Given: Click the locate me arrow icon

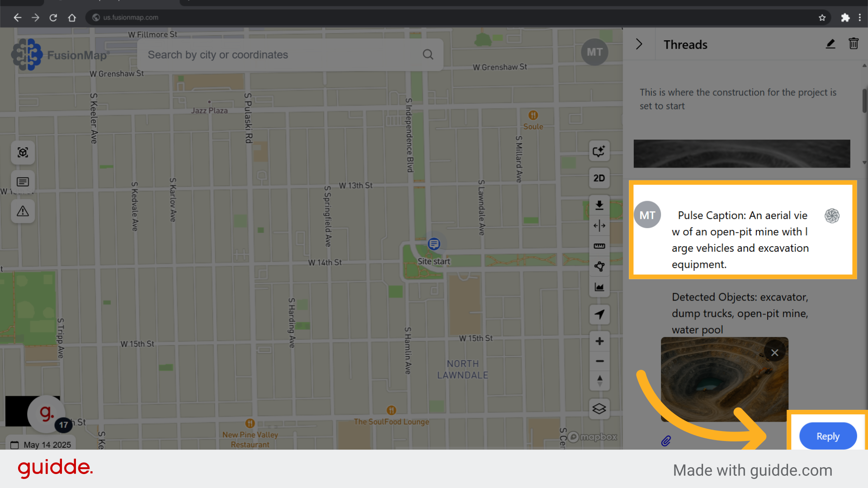Looking at the screenshot, I should pyautogui.click(x=599, y=314).
